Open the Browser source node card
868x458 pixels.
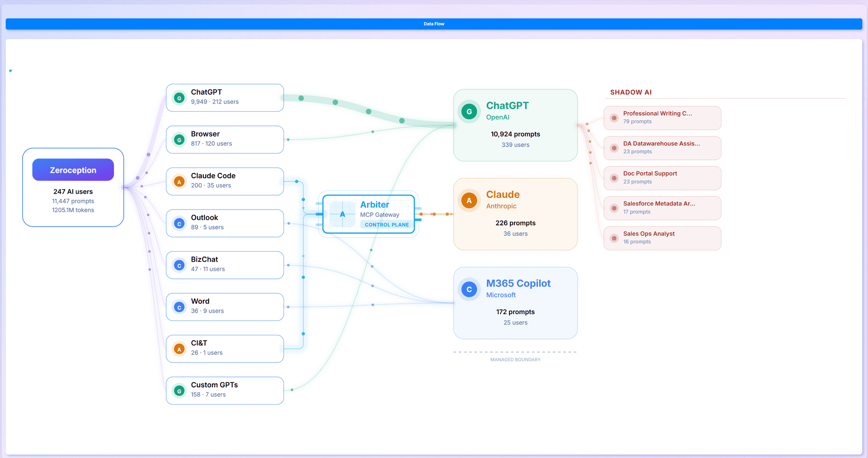(225, 139)
